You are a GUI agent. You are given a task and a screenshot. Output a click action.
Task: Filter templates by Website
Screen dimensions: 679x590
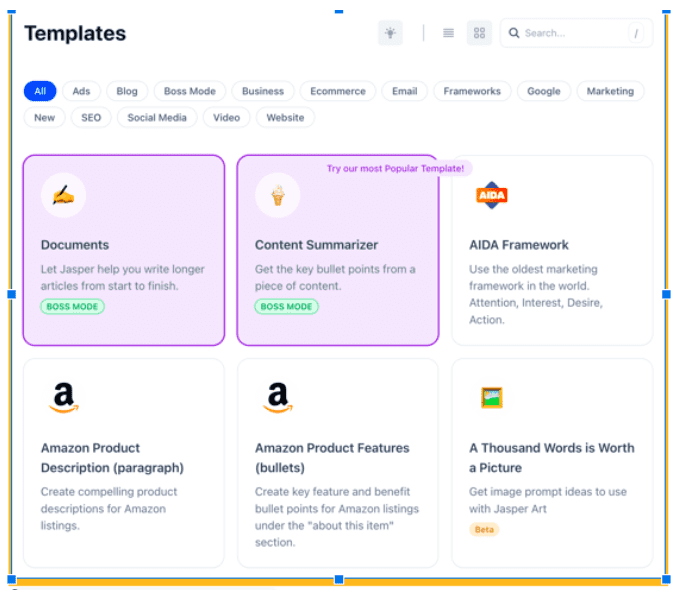(x=285, y=117)
